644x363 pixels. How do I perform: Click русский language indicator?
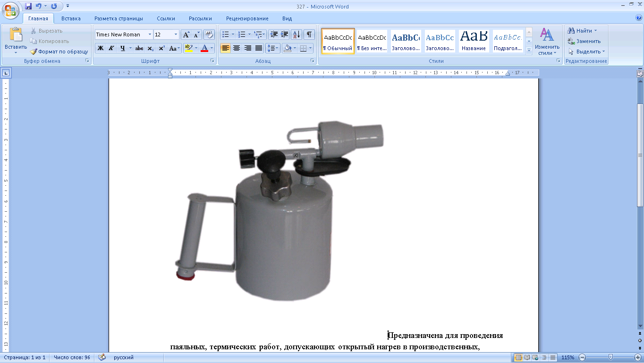point(124,357)
